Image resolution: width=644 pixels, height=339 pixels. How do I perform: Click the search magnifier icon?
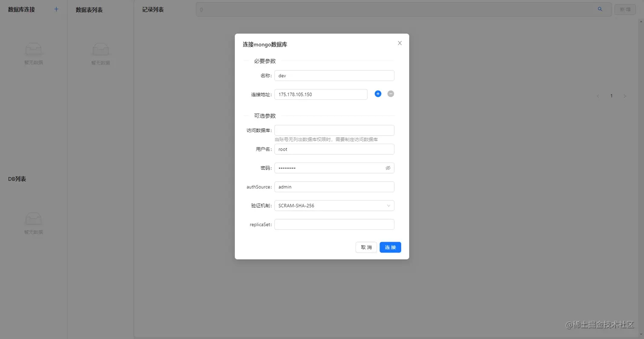pyautogui.click(x=600, y=9)
